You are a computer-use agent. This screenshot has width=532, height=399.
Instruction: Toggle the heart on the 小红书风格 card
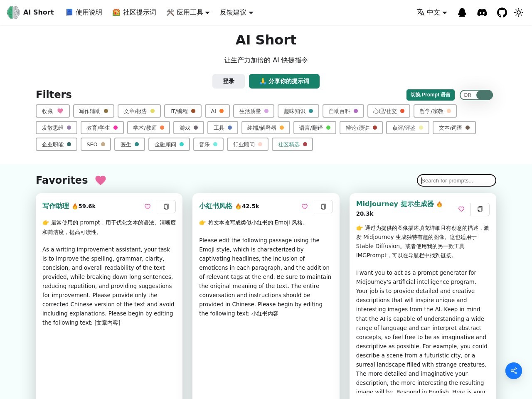[x=305, y=207]
